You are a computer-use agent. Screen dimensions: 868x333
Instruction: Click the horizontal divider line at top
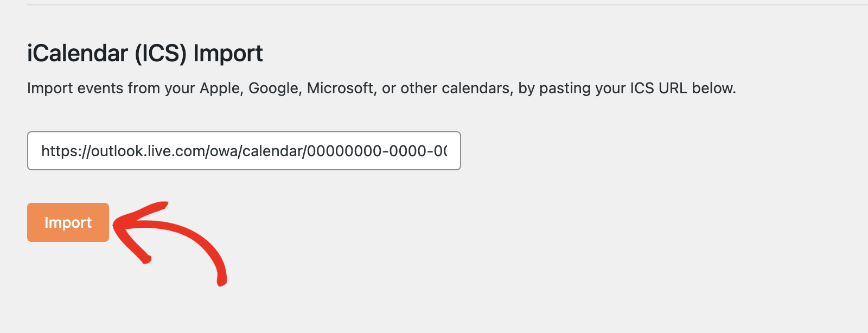point(448,5)
